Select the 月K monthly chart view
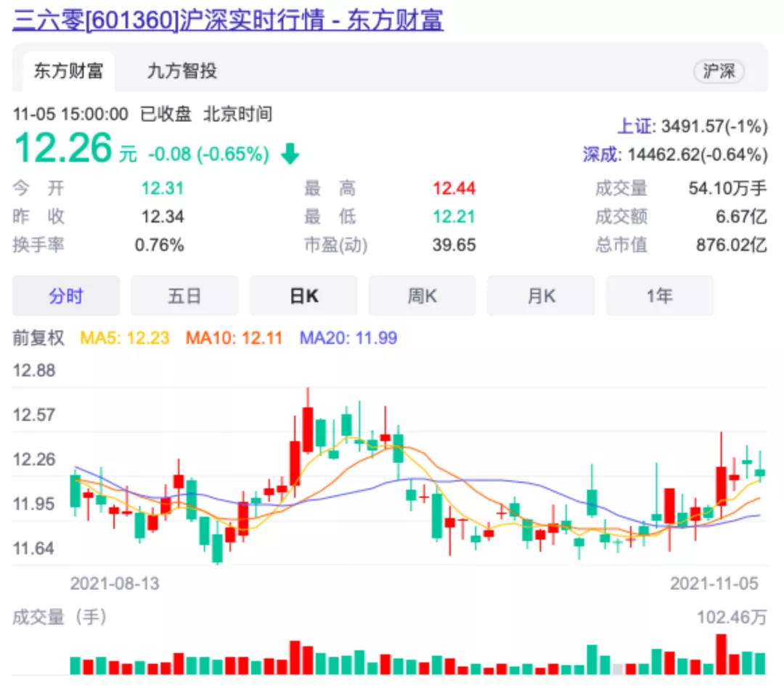 click(541, 295)
